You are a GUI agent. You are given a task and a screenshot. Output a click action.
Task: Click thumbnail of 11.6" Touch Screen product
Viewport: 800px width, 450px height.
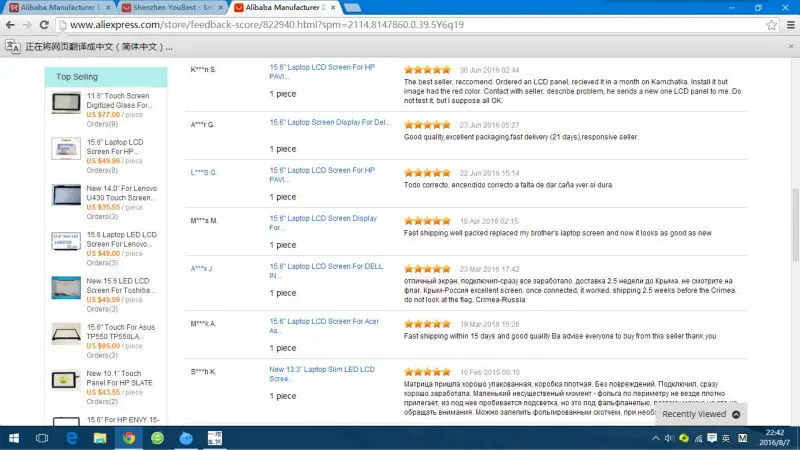pyautogui.click(x=66, y=103)
